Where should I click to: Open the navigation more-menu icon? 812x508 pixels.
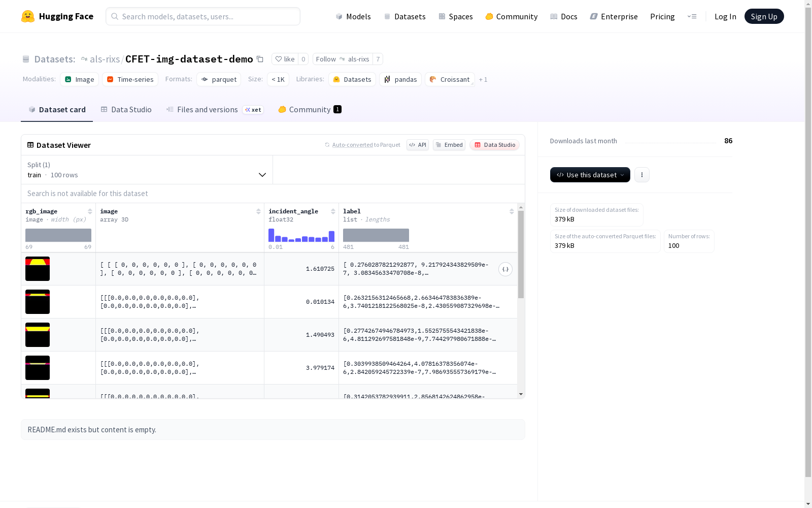[692, 16]
